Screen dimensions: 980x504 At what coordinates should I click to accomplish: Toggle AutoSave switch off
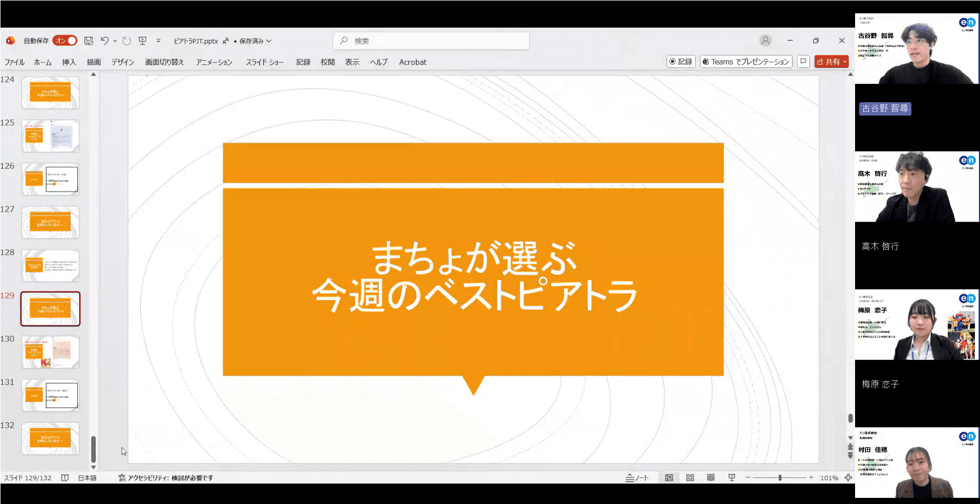click(x=65, y=41)
